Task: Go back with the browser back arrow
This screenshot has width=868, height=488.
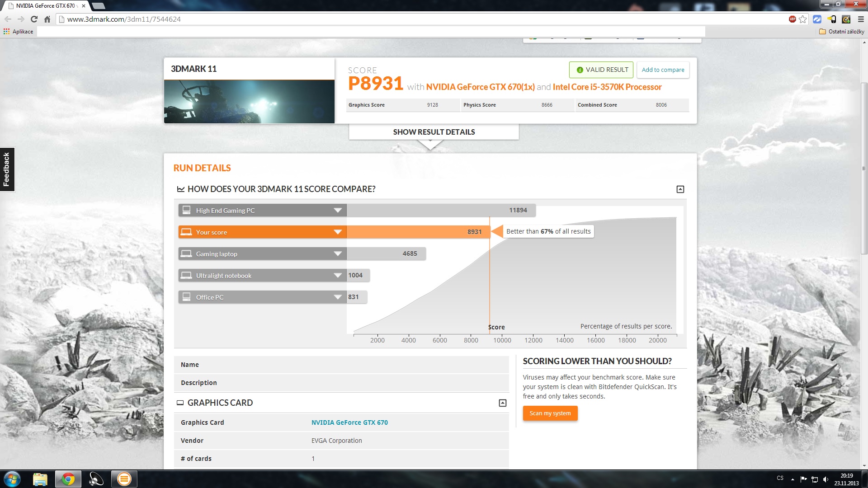Action: coord(8,19)
